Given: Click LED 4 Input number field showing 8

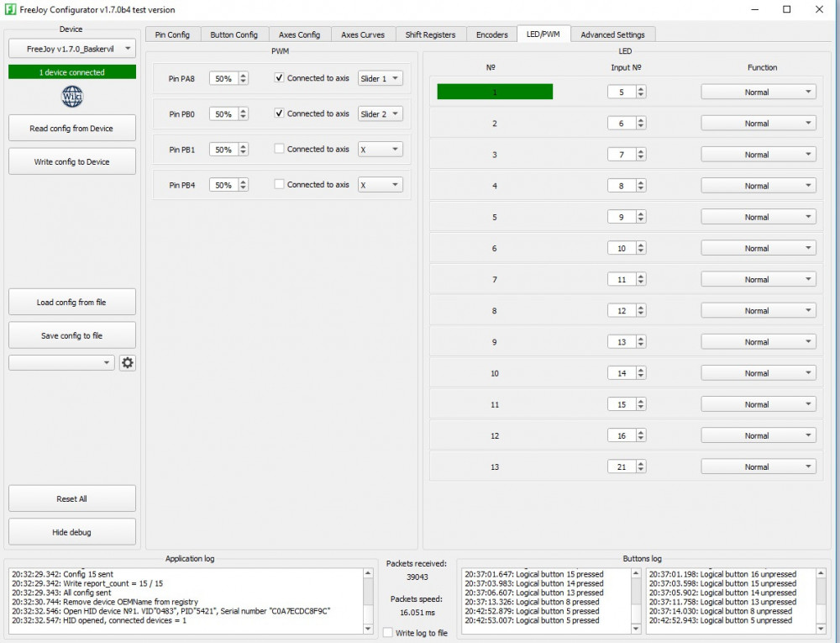Looking at the screenshot, I should click(x=627, y=186).
